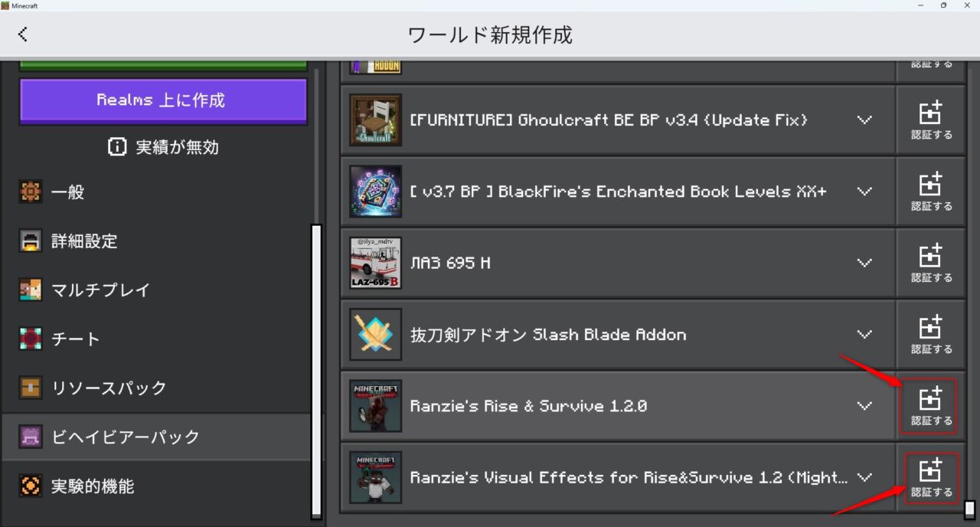This screenshot has height=527, width=980.
Task: Activate Ranzie's Visual Effects pack
Action: click(x=931, y=477)
